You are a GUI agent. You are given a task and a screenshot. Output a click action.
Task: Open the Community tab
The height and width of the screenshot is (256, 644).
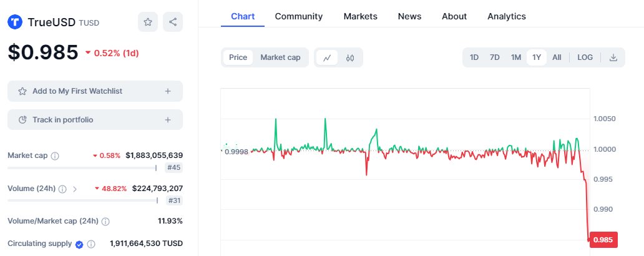(298, 16)
